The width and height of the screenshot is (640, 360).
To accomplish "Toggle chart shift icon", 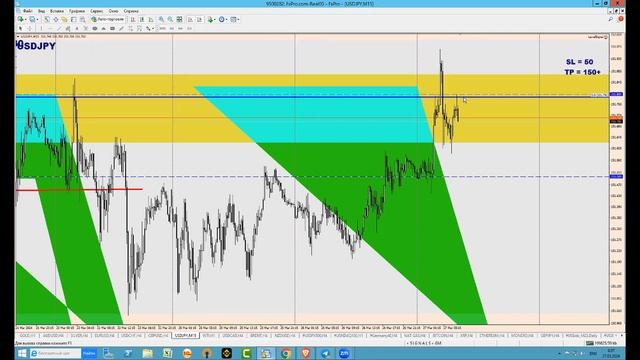I will point(200,20).
